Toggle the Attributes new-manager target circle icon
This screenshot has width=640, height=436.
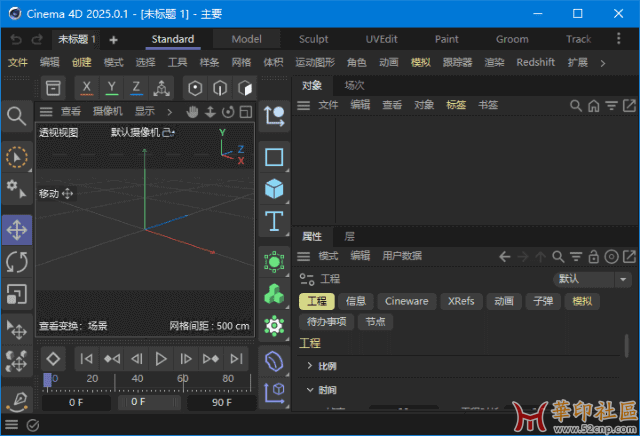tap(611, 257)
